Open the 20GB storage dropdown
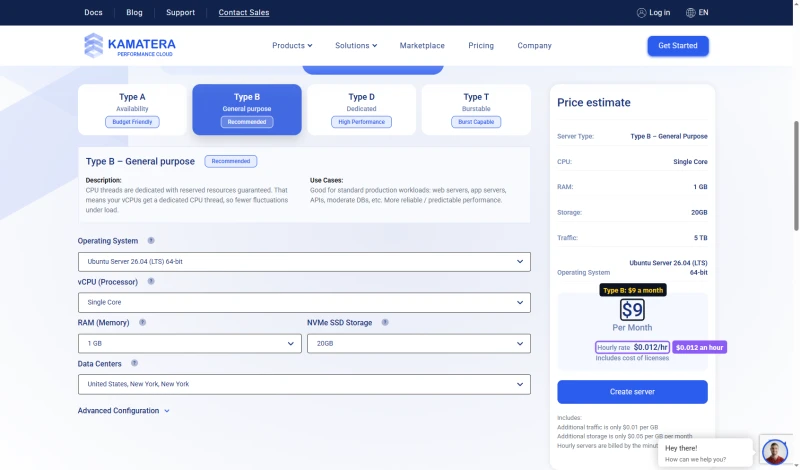800x470 pixels. 418,343
